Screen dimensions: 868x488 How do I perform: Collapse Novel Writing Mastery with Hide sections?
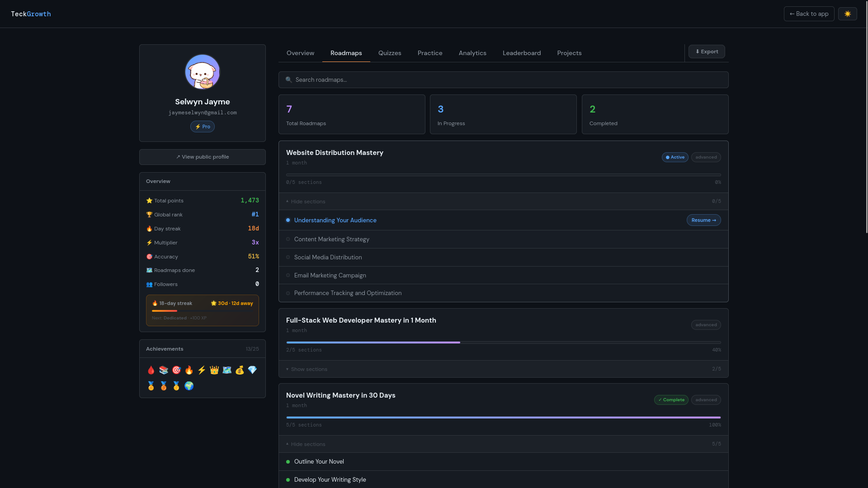[x=504, y=444]
